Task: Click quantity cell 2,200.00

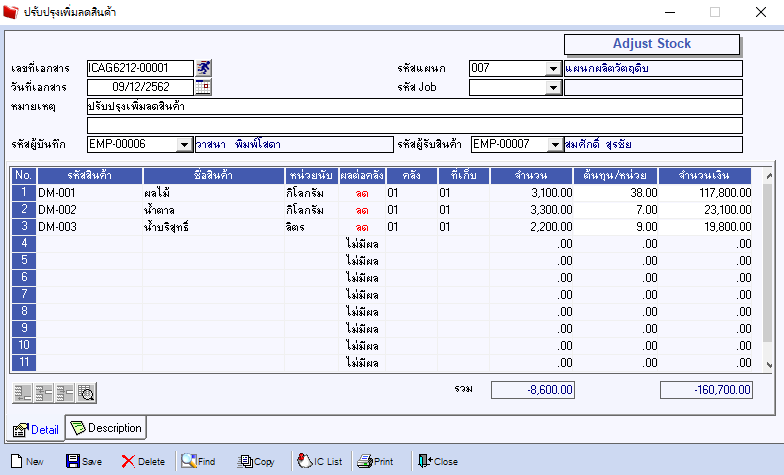Action: [x=532, y=226]
